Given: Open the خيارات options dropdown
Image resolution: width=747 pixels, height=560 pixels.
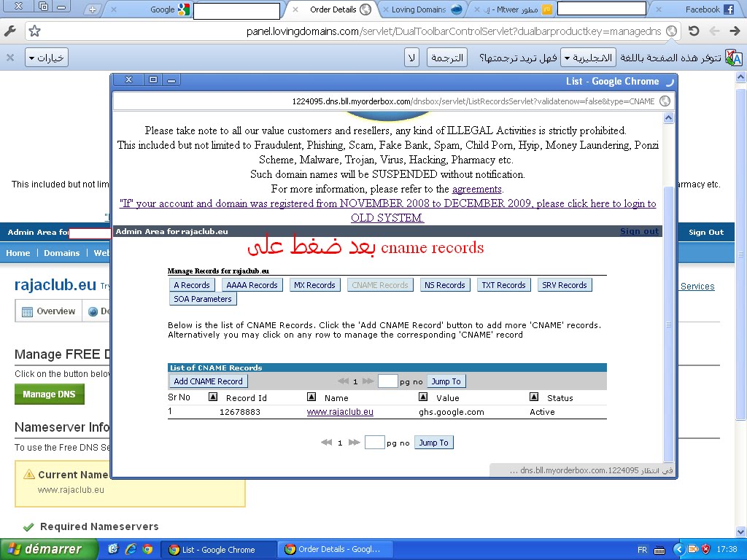Looking at the screenshot, I should click(46, 58).
